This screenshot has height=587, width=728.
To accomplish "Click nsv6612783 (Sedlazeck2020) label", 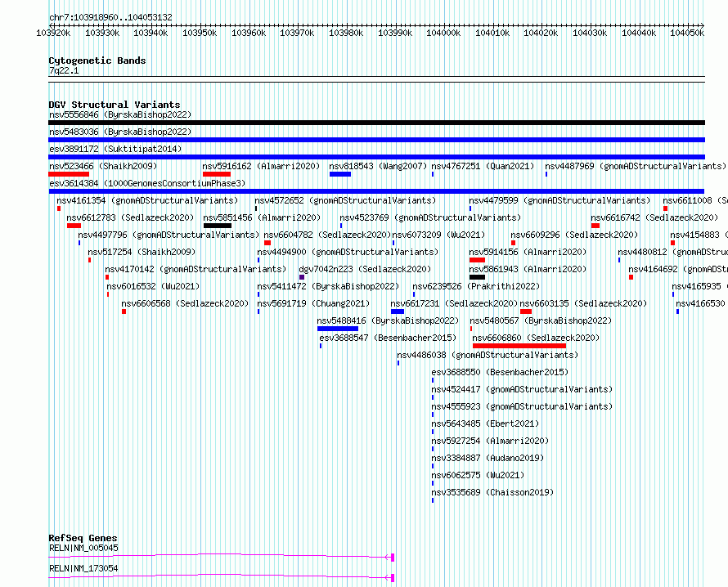I will [x=130, y=217].
